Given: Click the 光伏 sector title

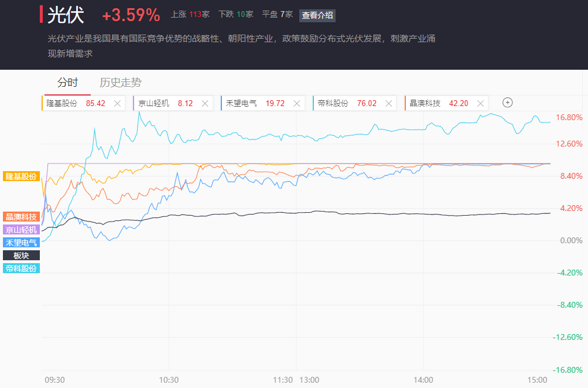Looking at the screenshot, I should pos(66,15).
